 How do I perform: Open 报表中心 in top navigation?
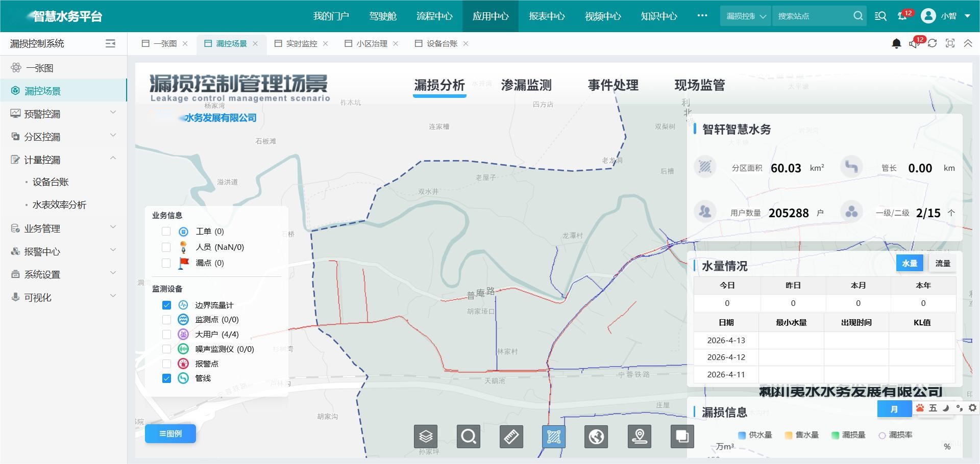click(x=547, y=16)
